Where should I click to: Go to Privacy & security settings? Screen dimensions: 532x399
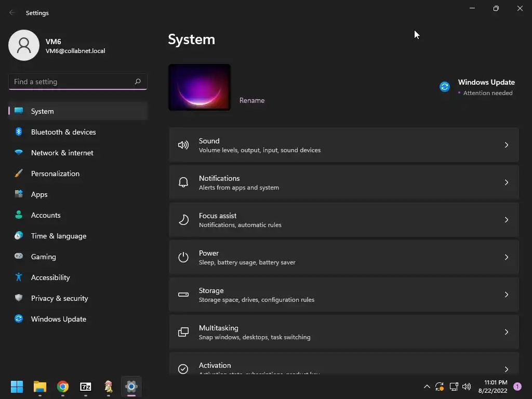click(78, 298)
